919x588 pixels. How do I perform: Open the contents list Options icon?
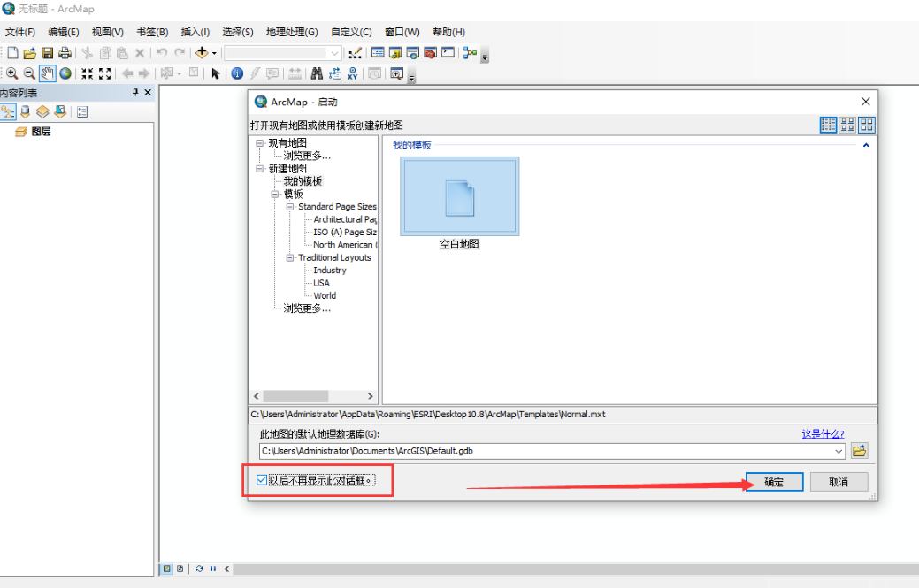coord(82,111)
